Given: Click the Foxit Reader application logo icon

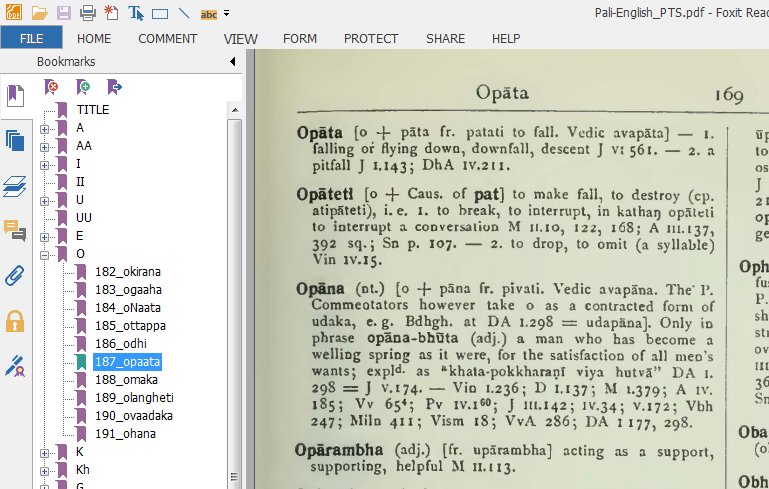Looking at the screenshot, I should [13, 12].
